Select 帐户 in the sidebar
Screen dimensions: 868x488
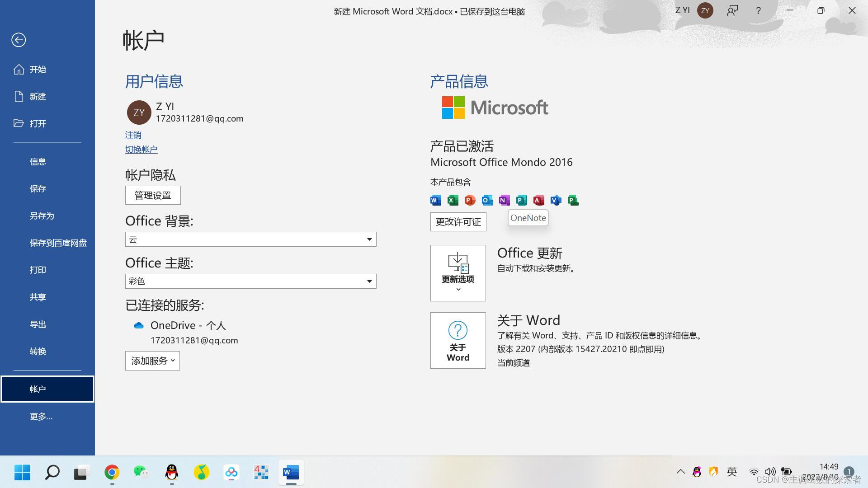click(47, 389)
